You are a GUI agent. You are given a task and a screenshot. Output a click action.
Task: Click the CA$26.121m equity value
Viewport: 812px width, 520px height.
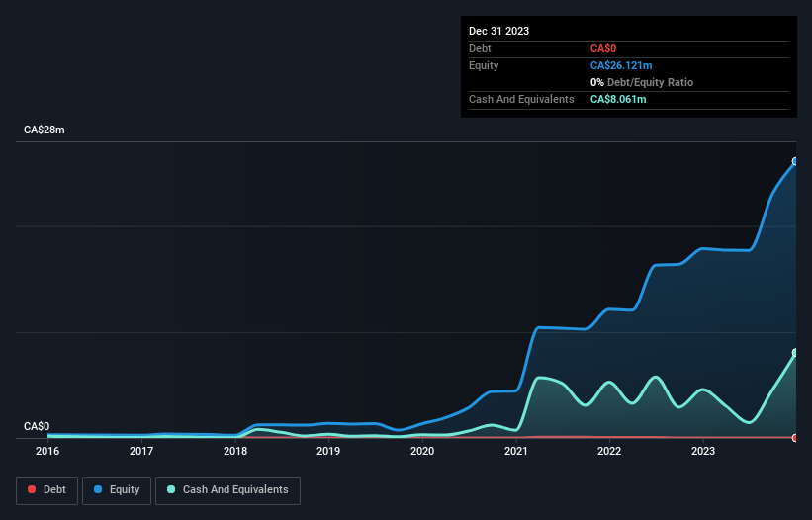[x=621, y=65]
